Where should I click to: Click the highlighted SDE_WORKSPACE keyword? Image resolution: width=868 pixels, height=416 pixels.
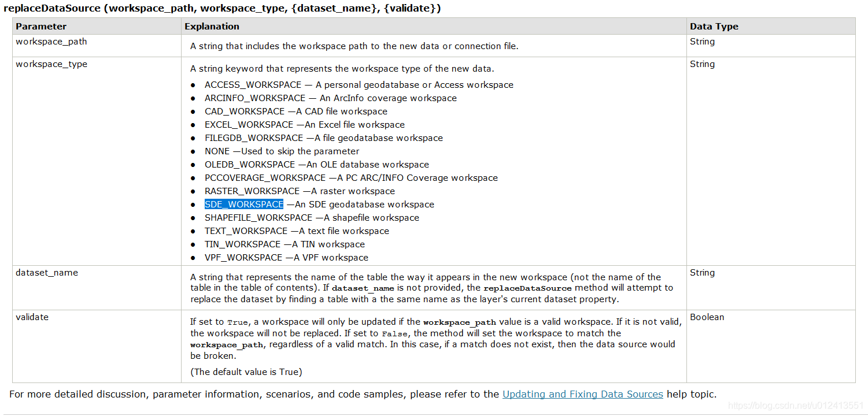[244, 205]
